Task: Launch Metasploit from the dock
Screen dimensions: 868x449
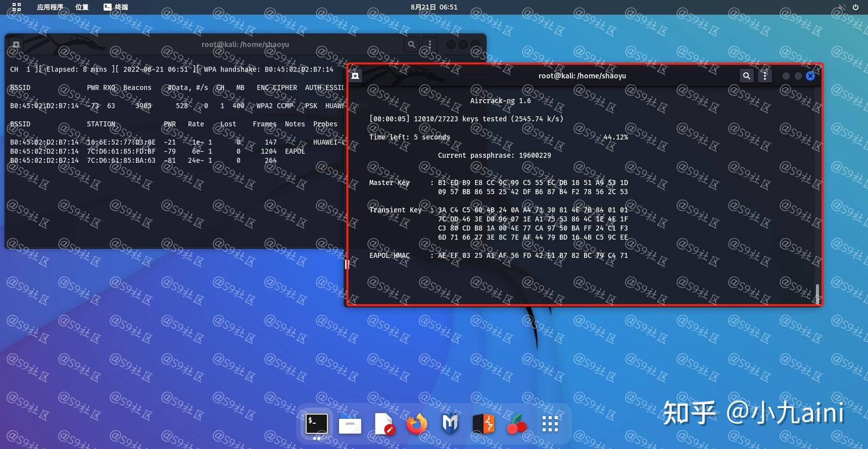Action: tap(450, 424)
